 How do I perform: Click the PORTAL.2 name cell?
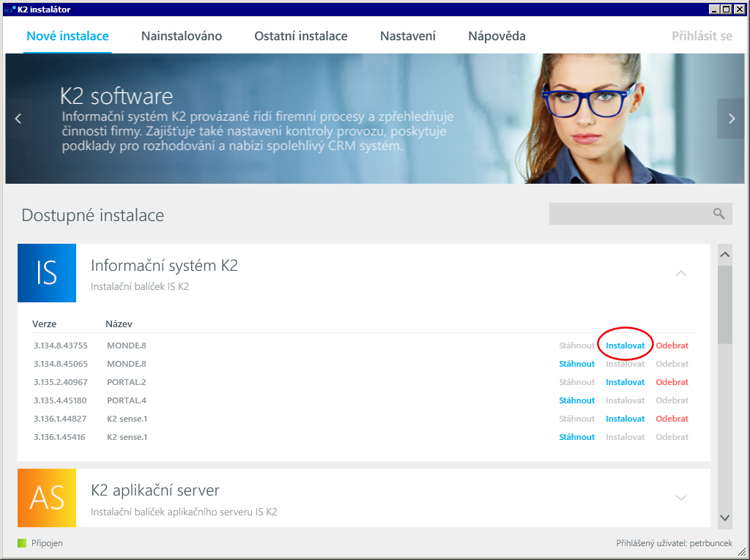point(126,382)
